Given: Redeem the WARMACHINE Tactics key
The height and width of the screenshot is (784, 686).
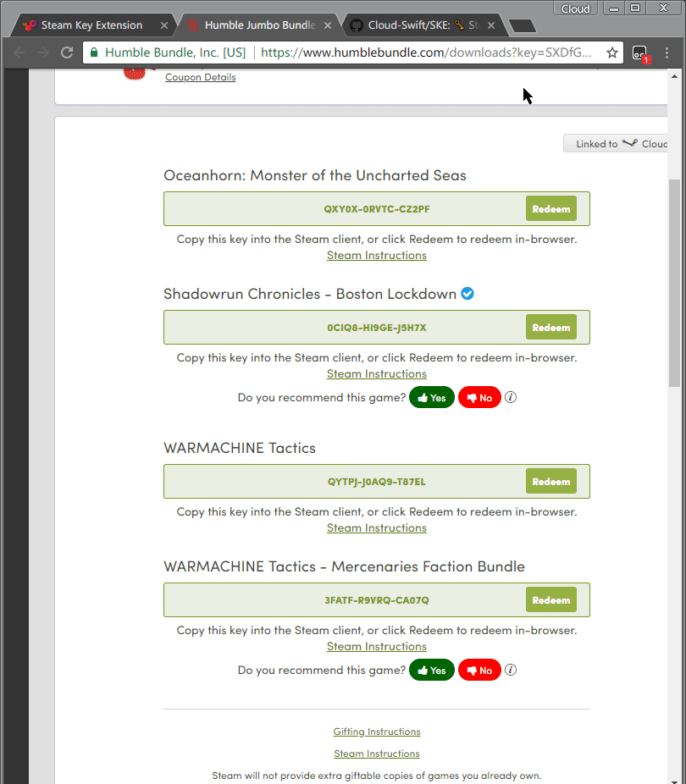Looking at the screenshot, I should coord(551,481).
